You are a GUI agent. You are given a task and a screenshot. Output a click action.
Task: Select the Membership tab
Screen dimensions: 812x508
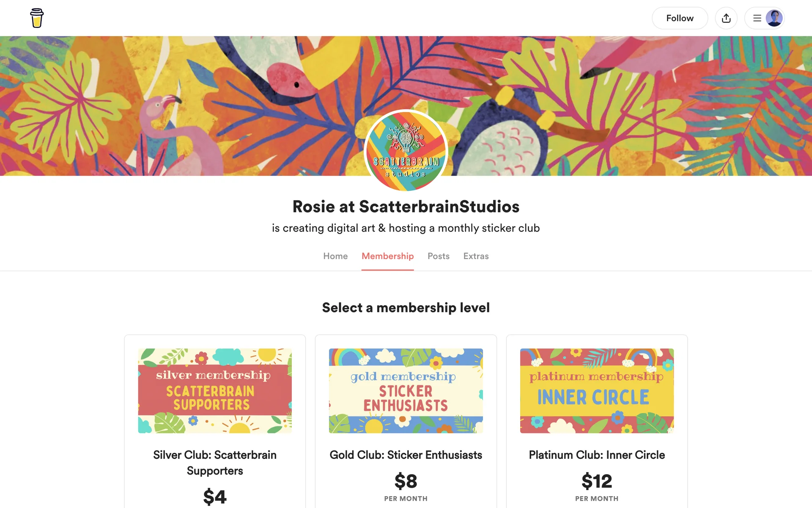click(x=387, y=256)
